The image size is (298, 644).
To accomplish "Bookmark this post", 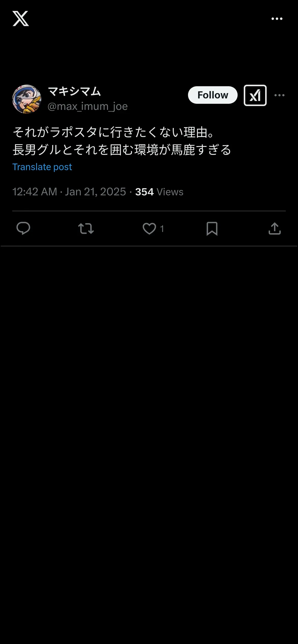I will (x=212, y=228).
